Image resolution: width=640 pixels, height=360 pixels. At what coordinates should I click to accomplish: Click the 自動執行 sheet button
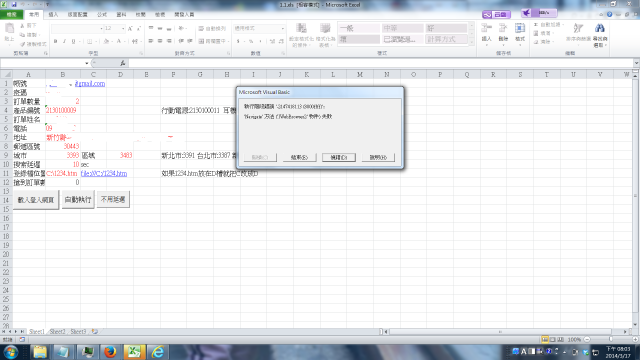point(78,200)
